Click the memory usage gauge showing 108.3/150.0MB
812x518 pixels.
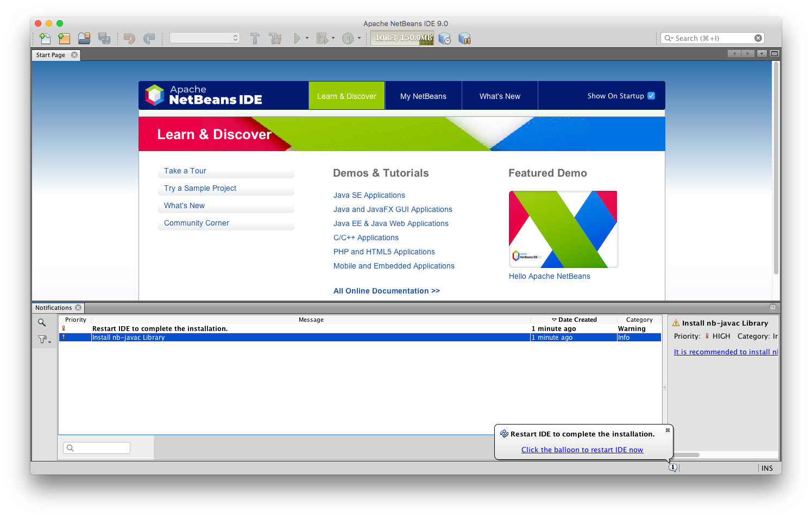tap(402, 38)
